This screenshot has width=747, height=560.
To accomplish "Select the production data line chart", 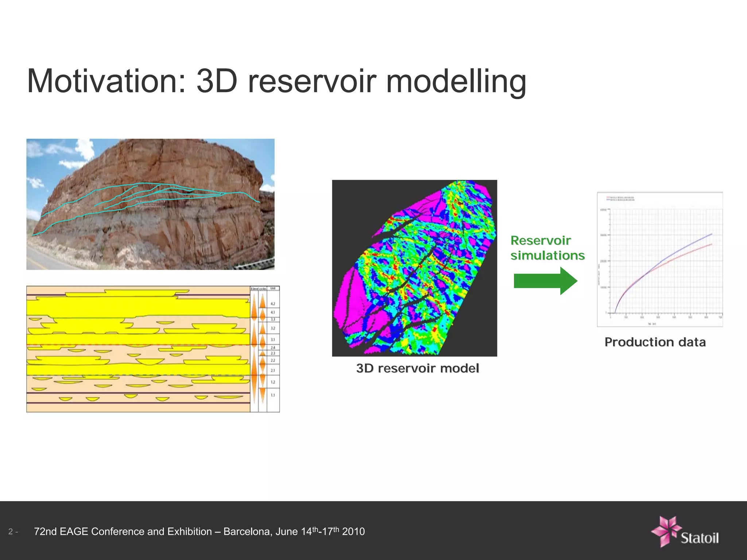I will tap(659, 259).
